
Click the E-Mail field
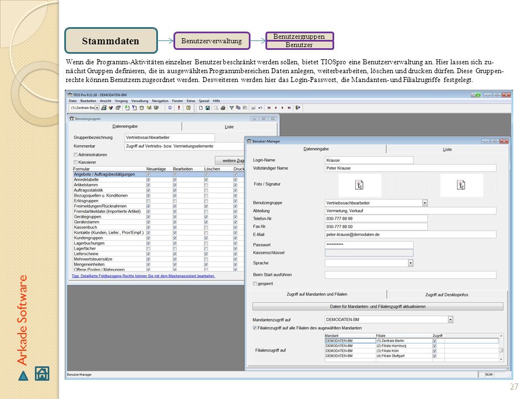coord(411,234)
